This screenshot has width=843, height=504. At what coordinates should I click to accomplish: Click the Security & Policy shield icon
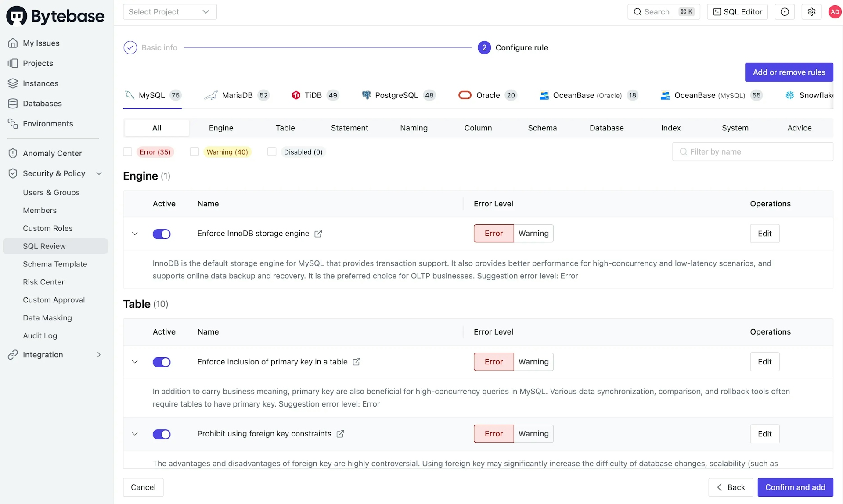pyautogui.click(x=13, y=173)
